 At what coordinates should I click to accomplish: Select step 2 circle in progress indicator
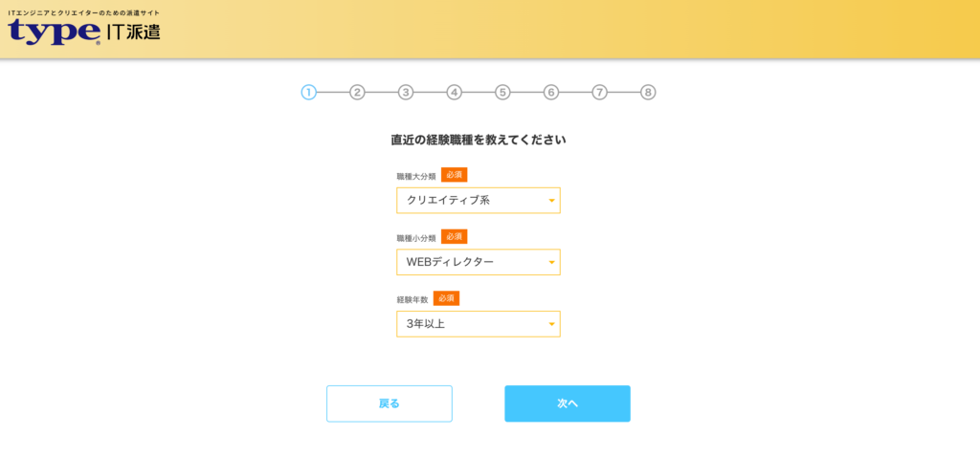coord(357,93)
